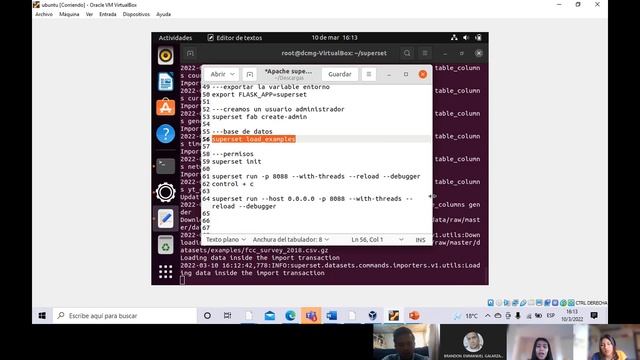This screenshot has width=640, height=360.
Task: Open the Windows notification center icon
Action: click(594, 316)
